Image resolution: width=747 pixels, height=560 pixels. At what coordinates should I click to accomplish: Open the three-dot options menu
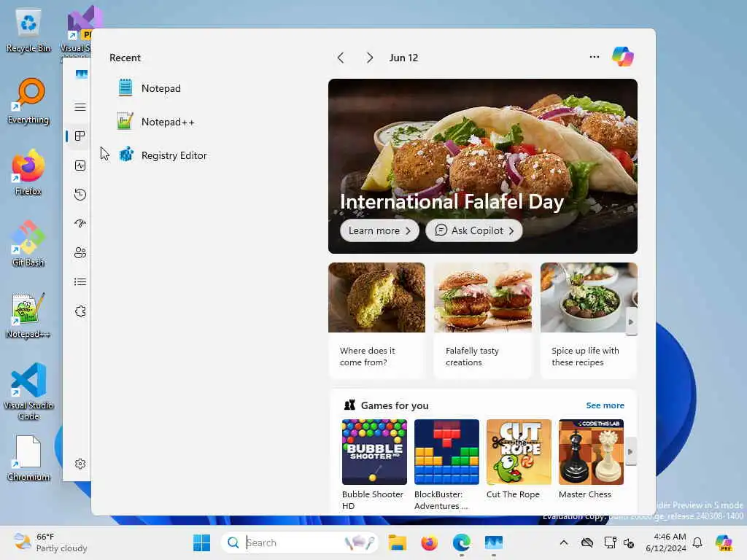point(594,57)
